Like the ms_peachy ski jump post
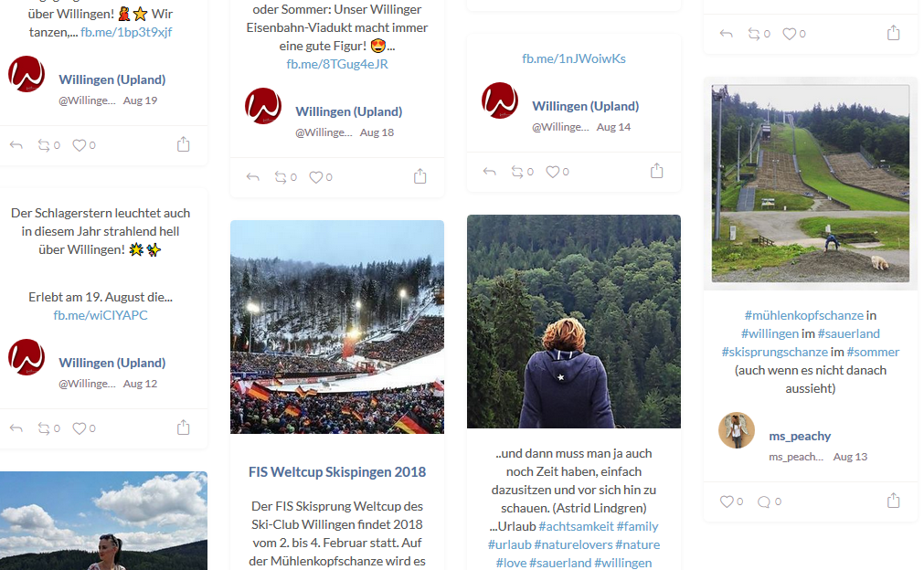This screenshot has width=924, height=570. click(727, 501)
